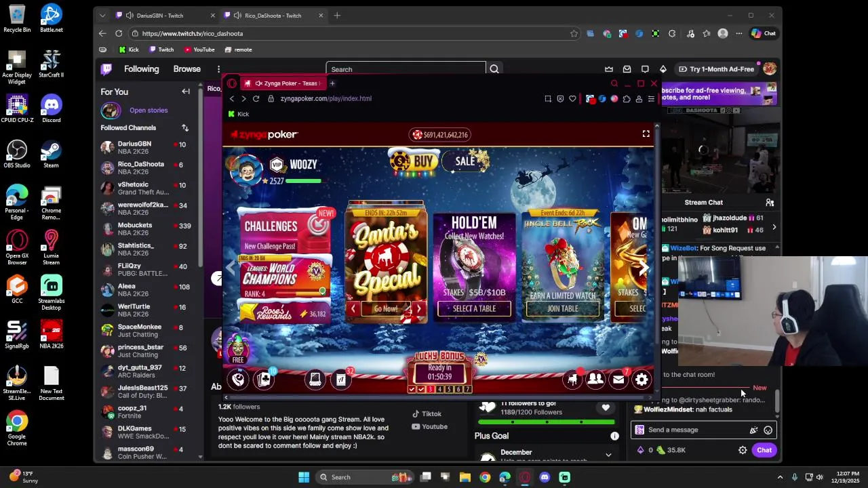Screen dimensions: 868x488
Task: Open Twitch chat settings gear
Action: [743, 450]
